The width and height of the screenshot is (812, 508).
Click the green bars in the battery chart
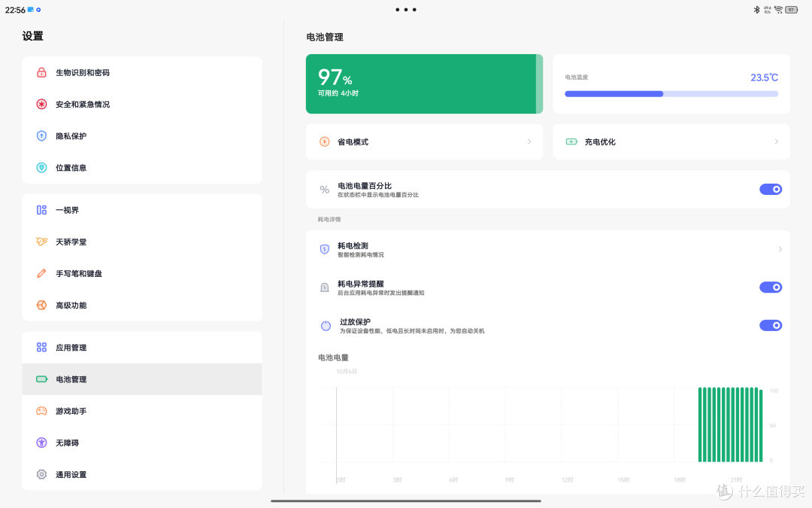pos(730,424)
